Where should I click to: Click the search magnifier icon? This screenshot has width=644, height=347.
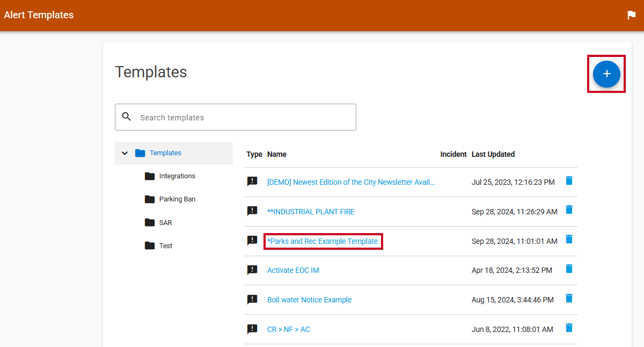click(127, 117)
